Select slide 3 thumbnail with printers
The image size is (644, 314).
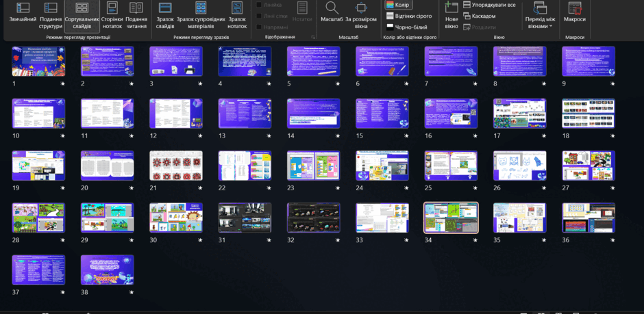click(x=176, y=61)
